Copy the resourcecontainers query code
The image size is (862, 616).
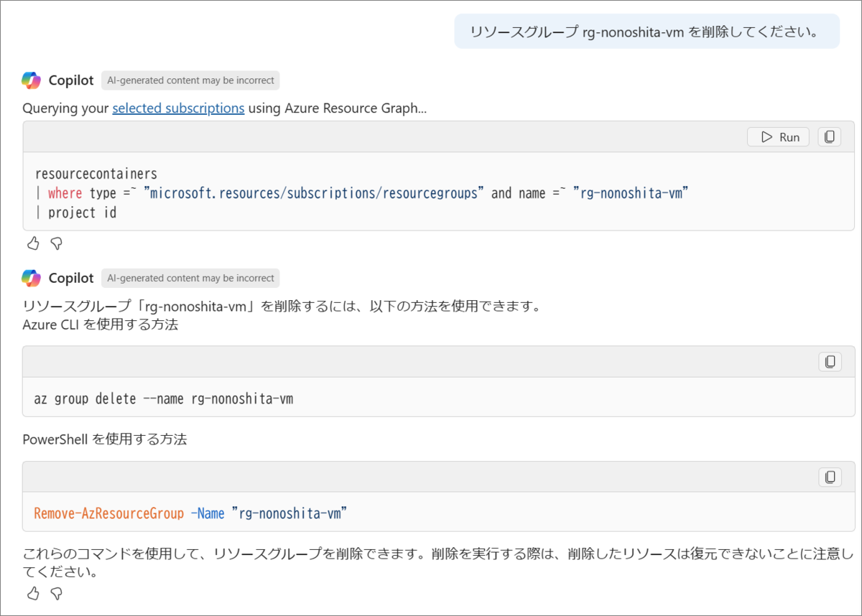(x=830, y=137)
